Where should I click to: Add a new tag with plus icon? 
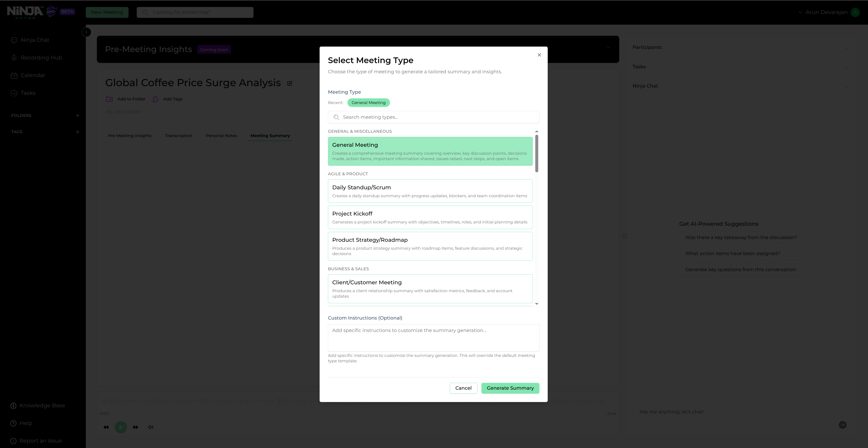(77, 132)
